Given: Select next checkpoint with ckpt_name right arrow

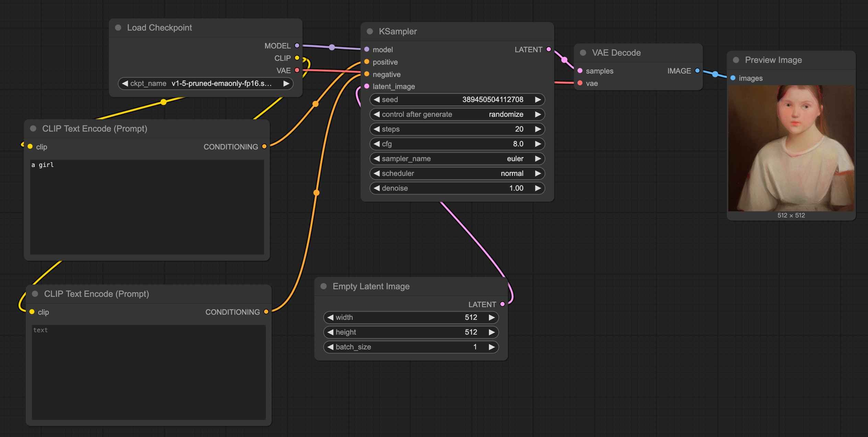Looking at the screenshot, I should point(286,83).
